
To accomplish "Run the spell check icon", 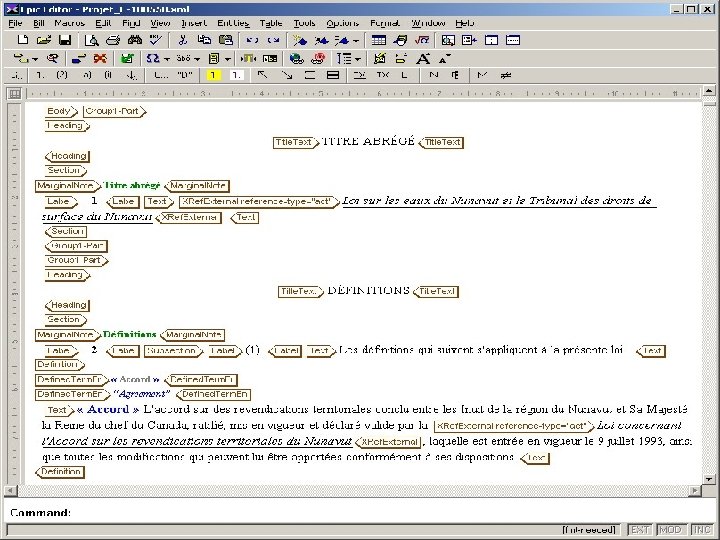I will [x=156, y=40].
